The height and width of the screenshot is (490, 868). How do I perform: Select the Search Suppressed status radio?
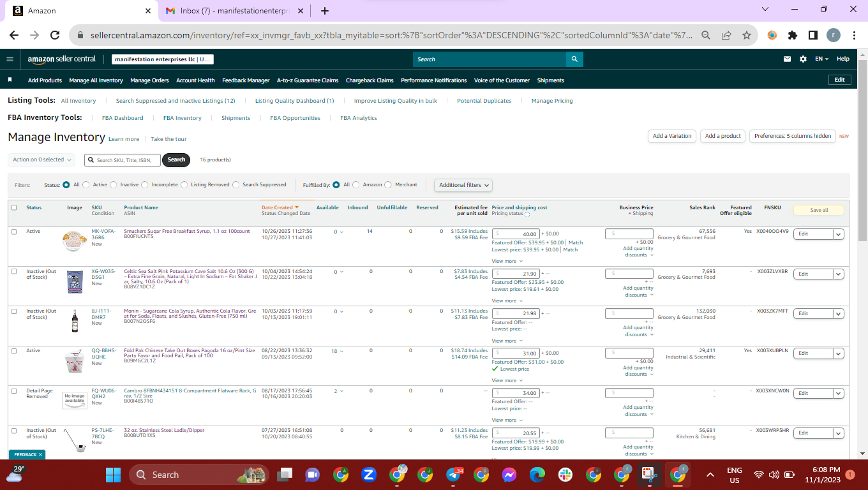(x=236, y=185)
